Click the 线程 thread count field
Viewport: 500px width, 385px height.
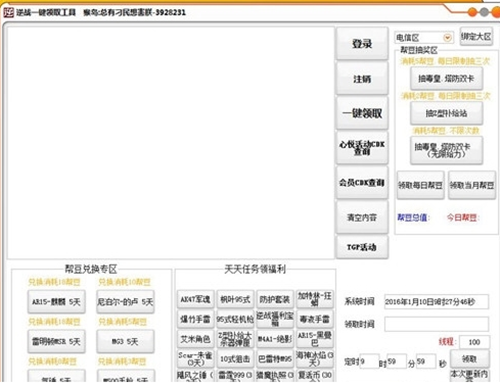(x=474, y=342)
